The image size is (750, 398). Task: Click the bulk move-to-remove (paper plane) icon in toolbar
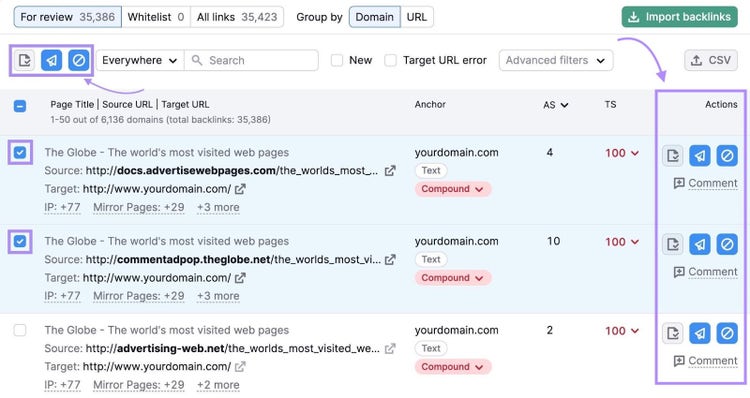coord(52,60)
